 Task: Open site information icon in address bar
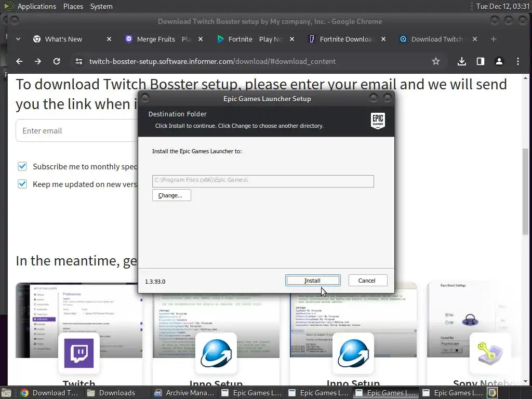(79, 61)
